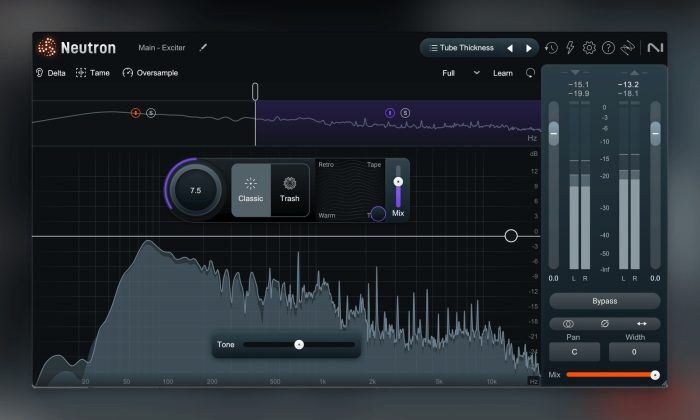Image resolution: width=700 pixels, height=420 pixels.
Task: Click the Tone slider handle
Action: [x=298, y=344]
